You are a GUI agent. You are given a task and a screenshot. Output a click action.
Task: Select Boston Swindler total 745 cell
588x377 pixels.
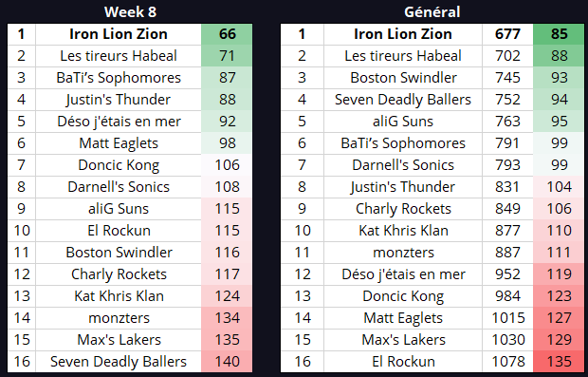507,77
